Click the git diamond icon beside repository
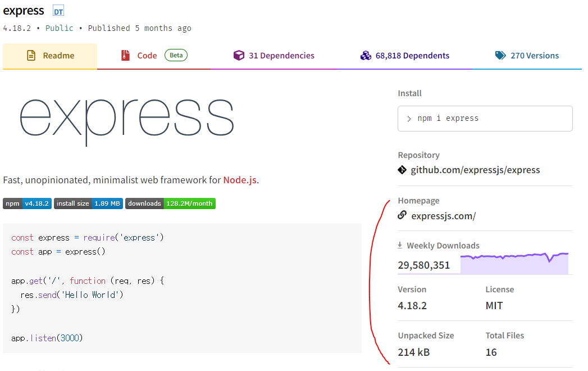 coord(402,170)
